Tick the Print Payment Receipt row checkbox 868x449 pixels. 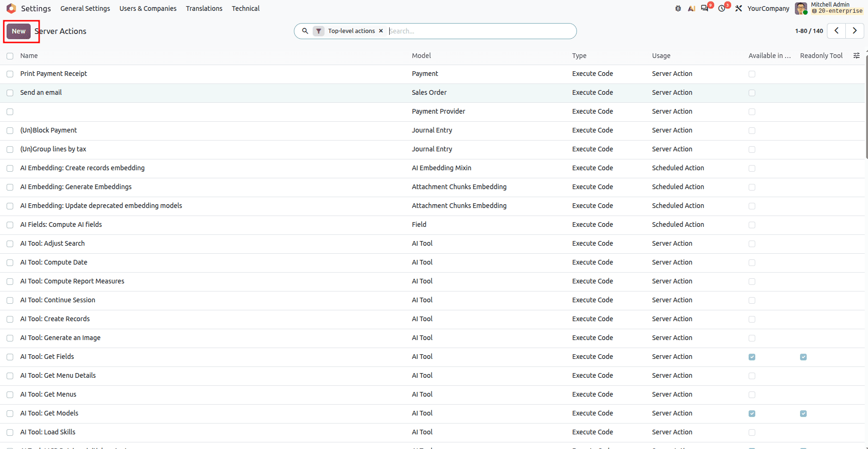coord(10,74)
